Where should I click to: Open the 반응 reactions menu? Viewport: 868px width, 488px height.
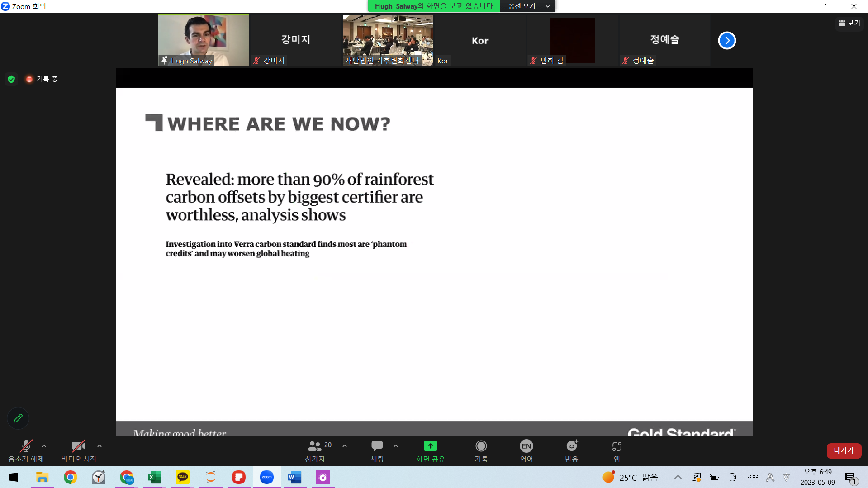(x=572, y=451)
